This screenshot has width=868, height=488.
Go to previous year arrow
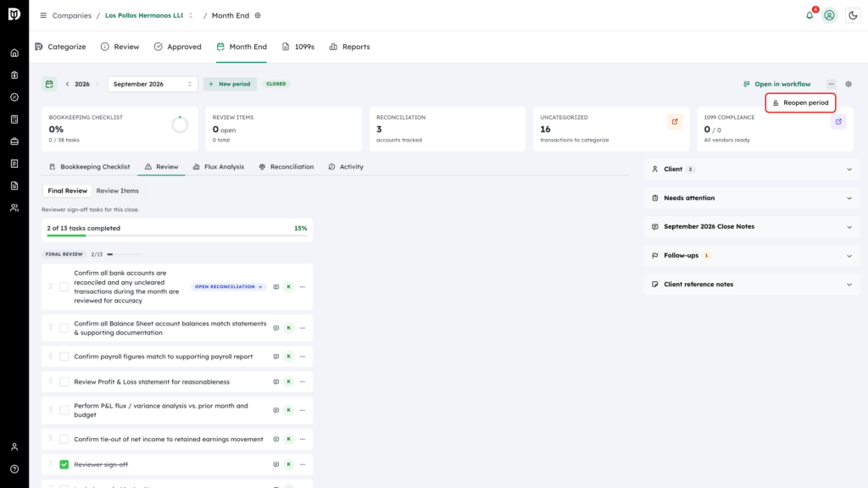pos(68,84)
